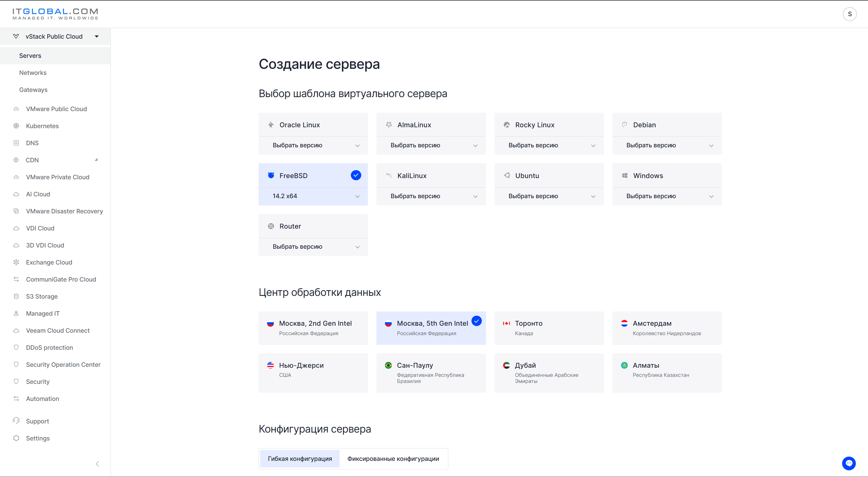Open the Router version dropdown

click(313, 247)
